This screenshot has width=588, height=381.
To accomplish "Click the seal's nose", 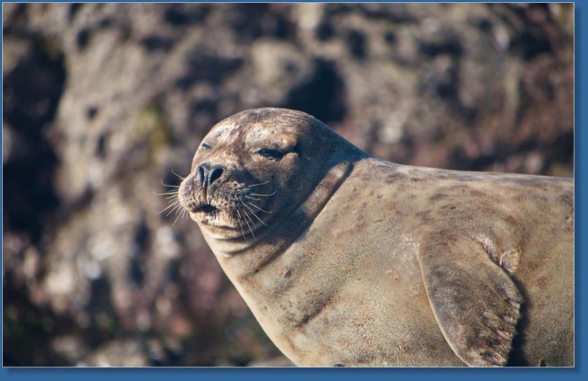I will [x=209, y=174].
